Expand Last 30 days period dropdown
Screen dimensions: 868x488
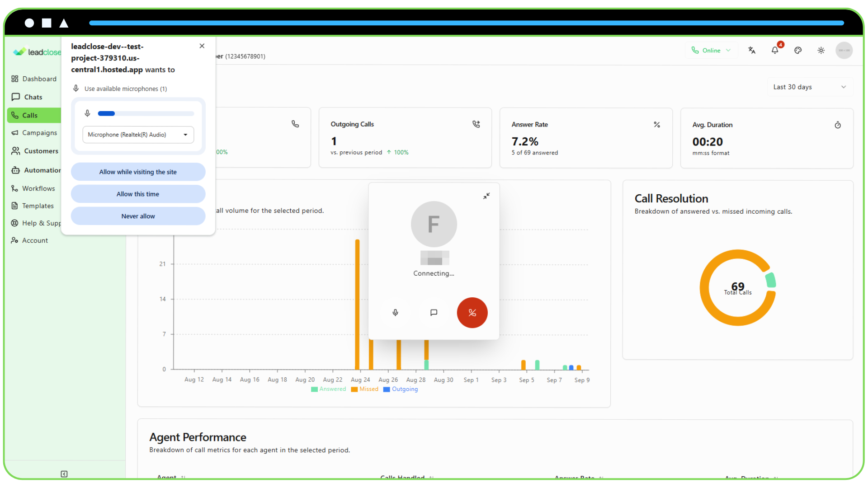pos(810,87)
